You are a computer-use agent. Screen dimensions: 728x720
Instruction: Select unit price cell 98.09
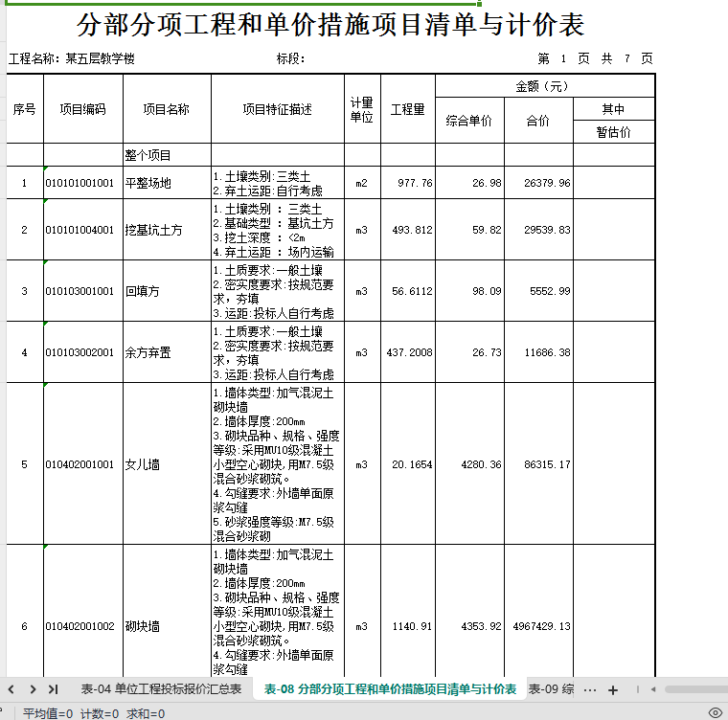[x=469, y=291]
